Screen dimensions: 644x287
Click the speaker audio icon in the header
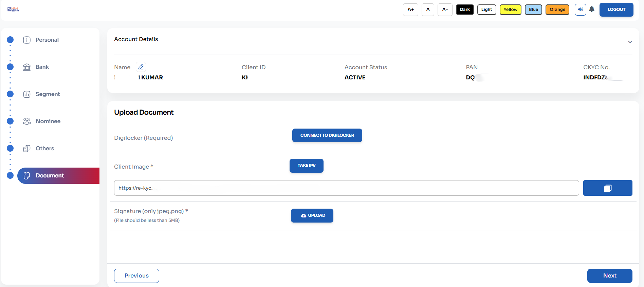click(x=580, y=9)
